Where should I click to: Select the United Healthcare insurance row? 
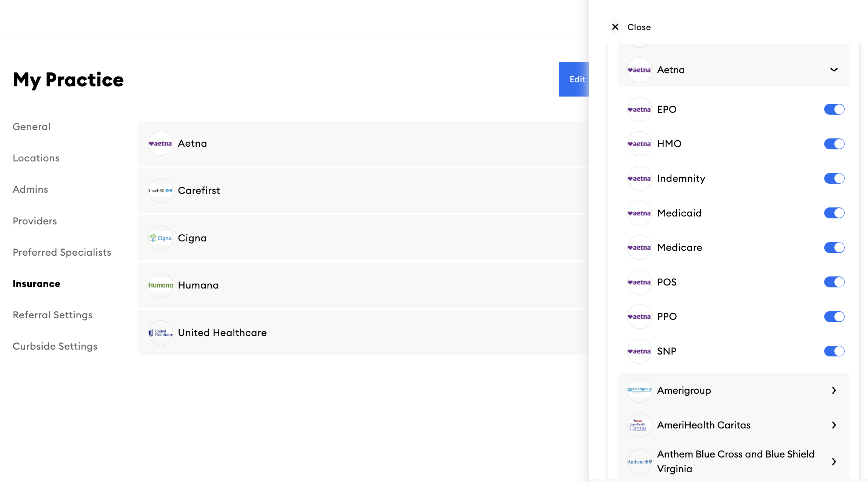tap(362, 333)
